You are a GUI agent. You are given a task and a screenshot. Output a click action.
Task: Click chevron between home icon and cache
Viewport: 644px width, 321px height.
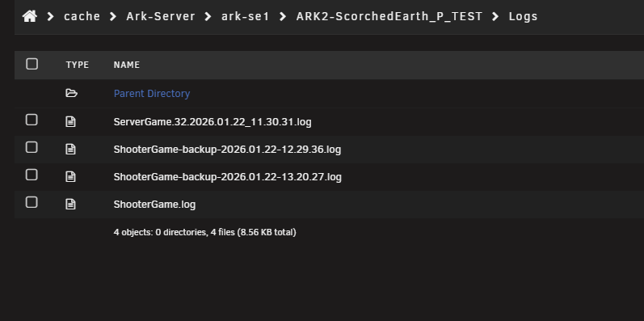pyautogui.click(x=51, y=16)
